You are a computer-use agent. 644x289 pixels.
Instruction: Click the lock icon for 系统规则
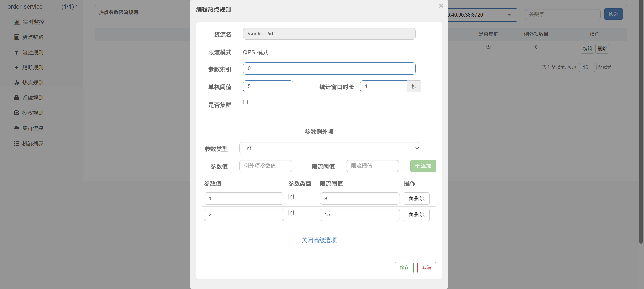click(x=17, y=98)
